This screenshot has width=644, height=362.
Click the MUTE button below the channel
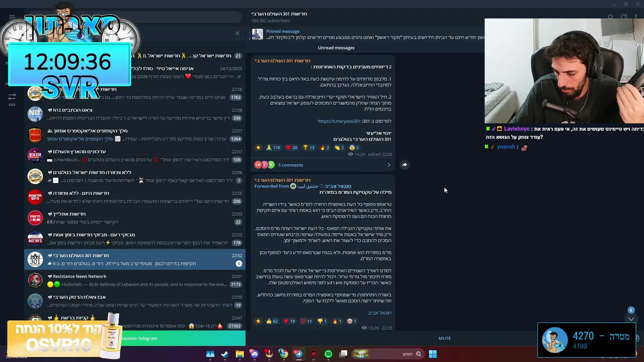point(445,338)
